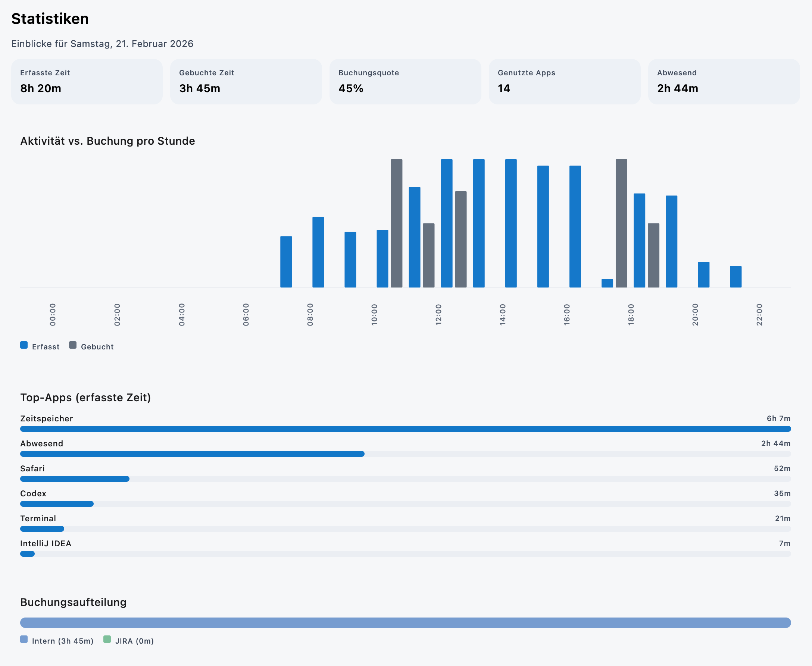Select the "Intern (3h 45m)" color swatch
The height and width of the screenshot is (666, 812).
pyautogui.click(x=24, y=641)
